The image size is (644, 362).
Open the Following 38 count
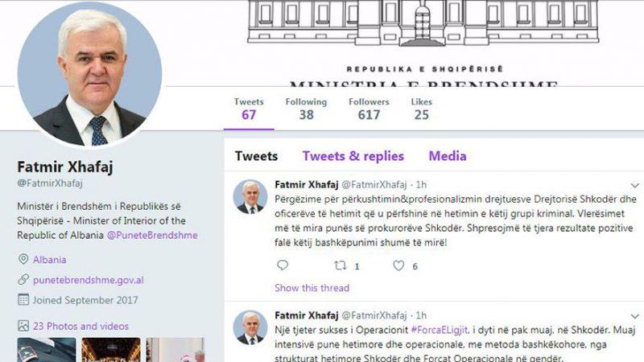click(x=307, y=109)
